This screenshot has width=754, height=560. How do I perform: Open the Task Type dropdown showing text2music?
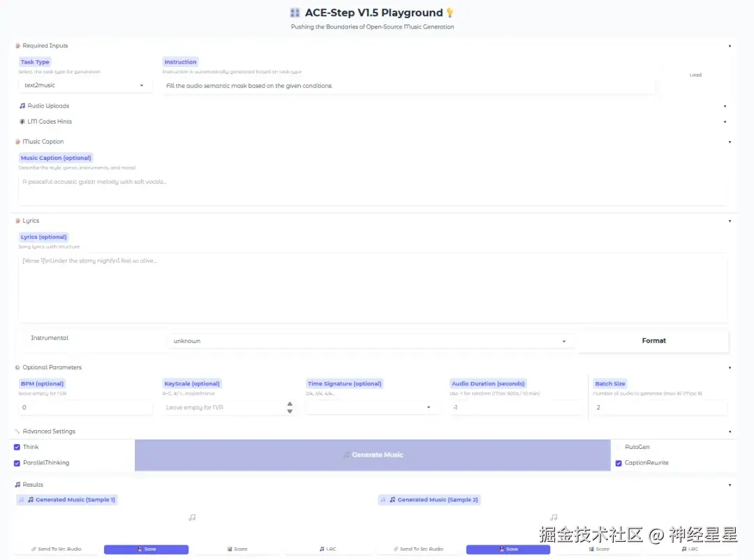pos(85,86)
